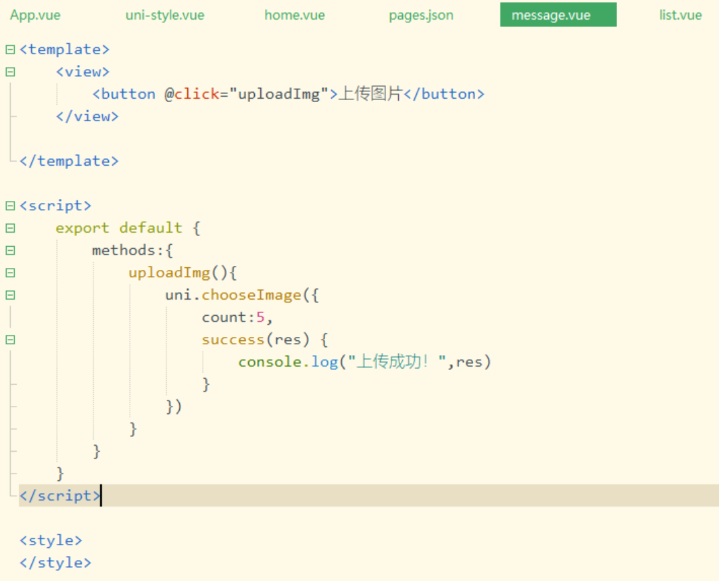
Task: Click the closing </template> tag
Action: [69, 161]
